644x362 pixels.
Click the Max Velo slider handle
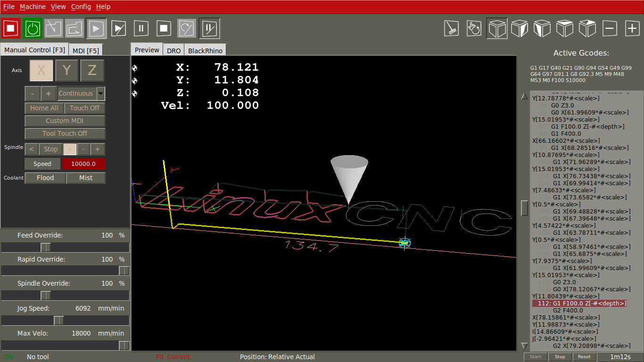[x=124, y=346]
